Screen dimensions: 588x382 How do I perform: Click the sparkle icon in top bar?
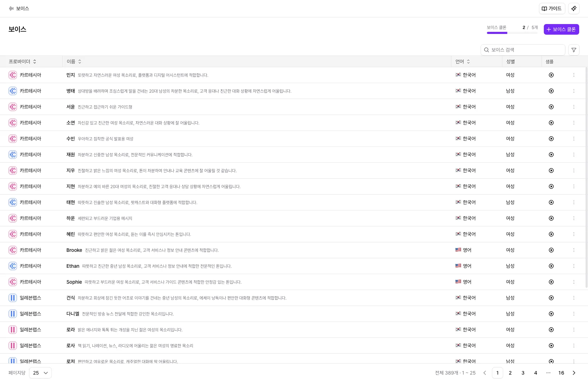[574, 8]
